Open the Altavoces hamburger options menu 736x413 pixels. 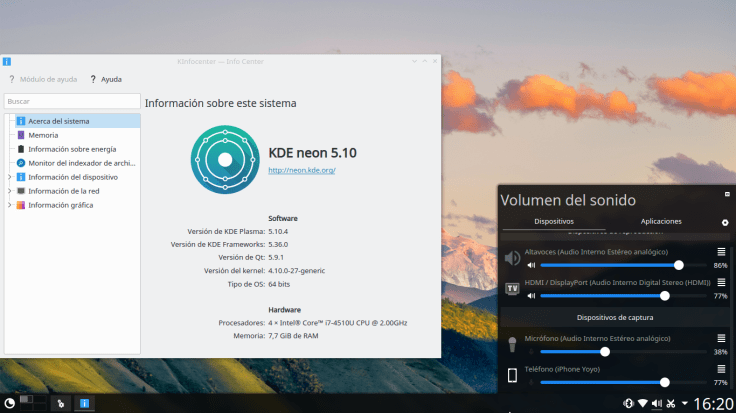pos(721,252)
